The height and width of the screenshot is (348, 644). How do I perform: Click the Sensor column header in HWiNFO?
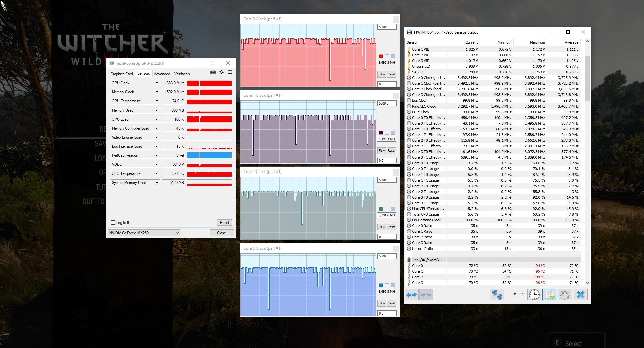425,42
